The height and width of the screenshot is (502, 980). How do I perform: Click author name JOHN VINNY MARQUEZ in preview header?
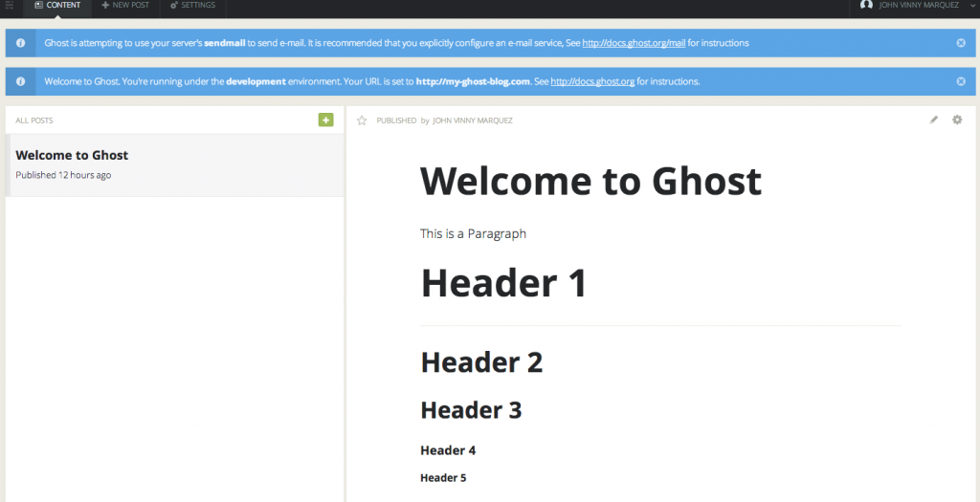473,120
